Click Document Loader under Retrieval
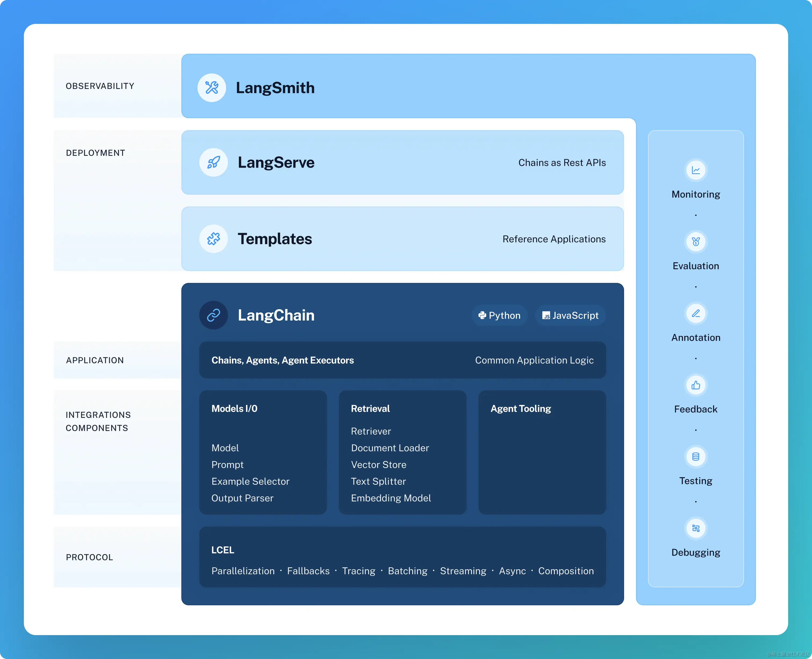The image size is (812, 659). tap(390, 448)
